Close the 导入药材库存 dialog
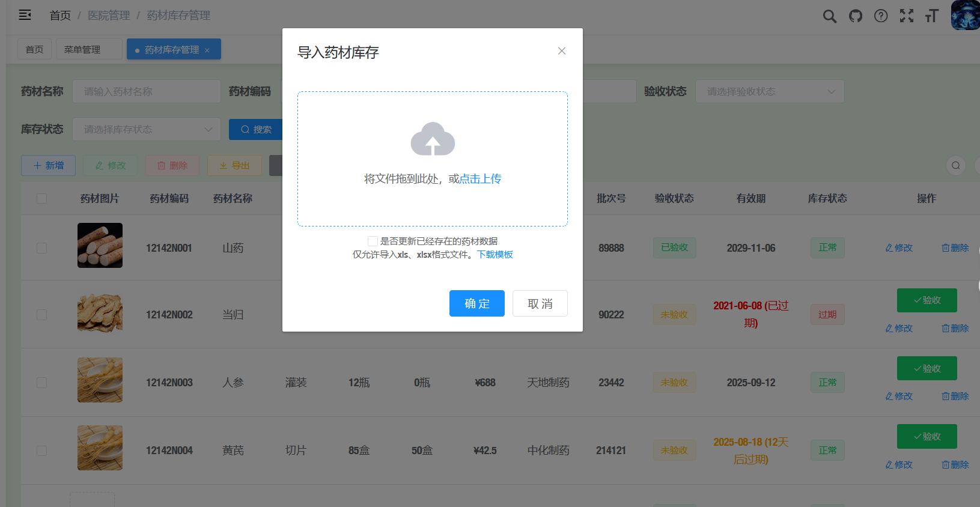 561,51
